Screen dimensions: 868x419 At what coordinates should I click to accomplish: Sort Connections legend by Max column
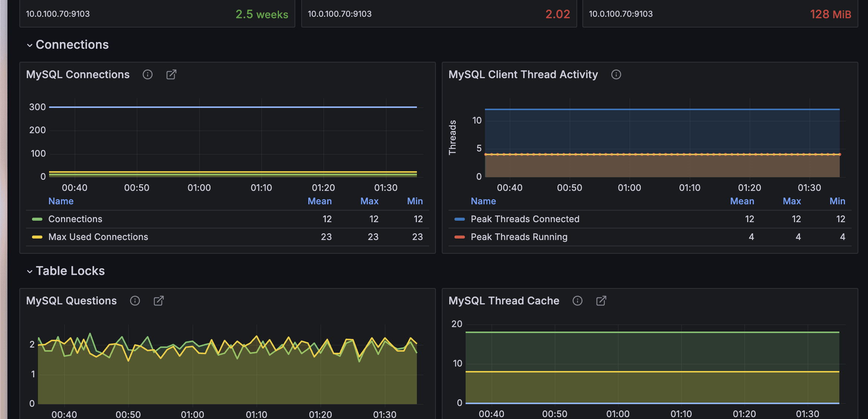click(369, 201)
